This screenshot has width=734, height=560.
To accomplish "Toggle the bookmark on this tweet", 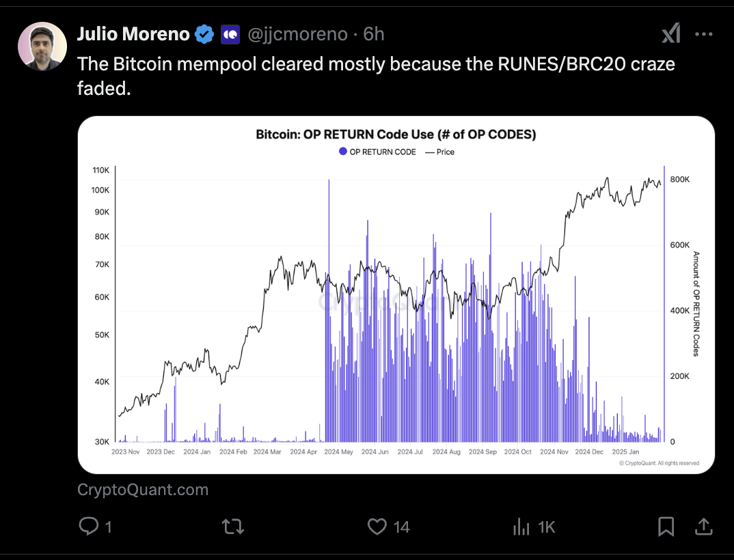I will click(x=666, y=527).
